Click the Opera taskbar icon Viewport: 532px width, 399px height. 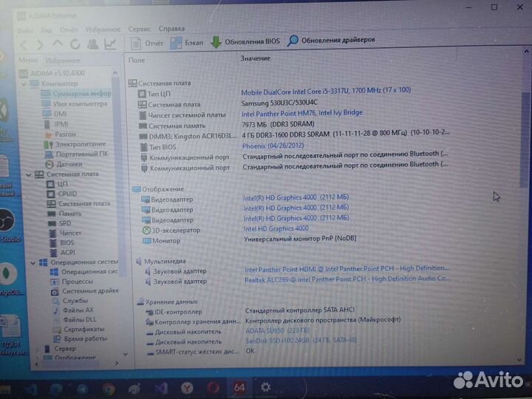214,387
